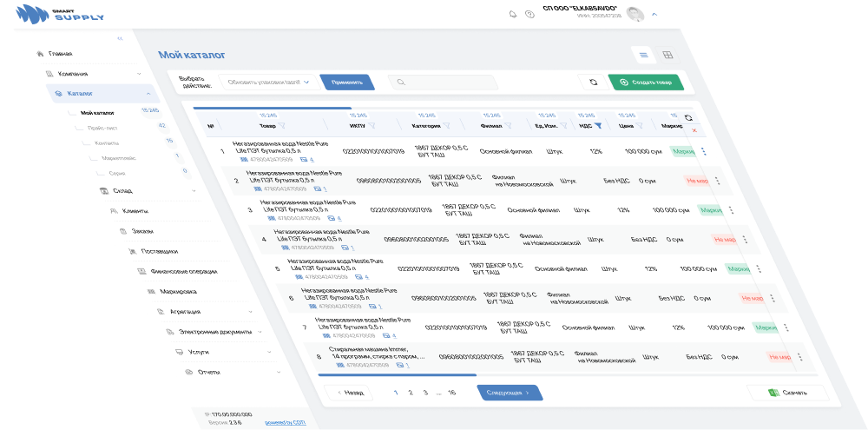Click Цена column header label
The height and width of the screenshot is (430, 868).
[627, 126]
